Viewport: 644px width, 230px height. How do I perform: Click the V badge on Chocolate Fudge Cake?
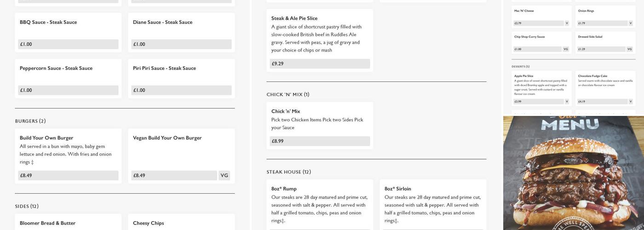pos(631,101)
